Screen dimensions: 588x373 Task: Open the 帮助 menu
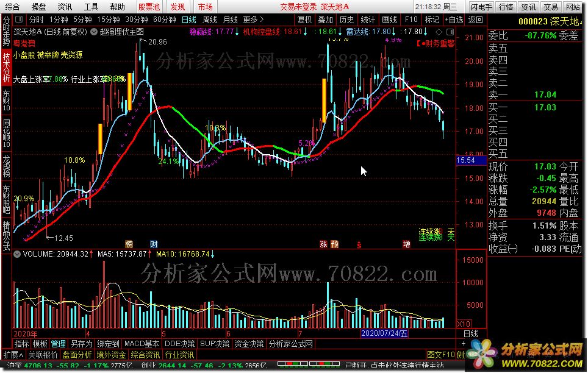pos(117,7)
